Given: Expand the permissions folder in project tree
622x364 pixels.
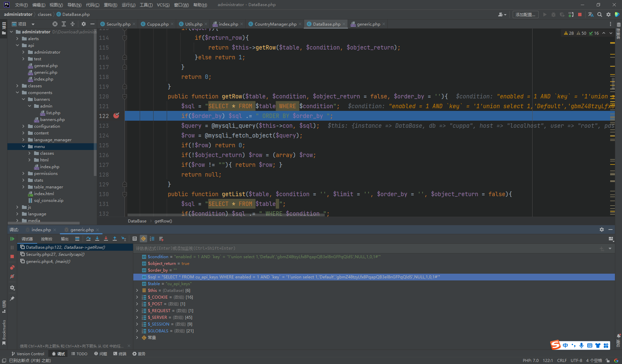Looking at the screenshot, I should (23, 174).
